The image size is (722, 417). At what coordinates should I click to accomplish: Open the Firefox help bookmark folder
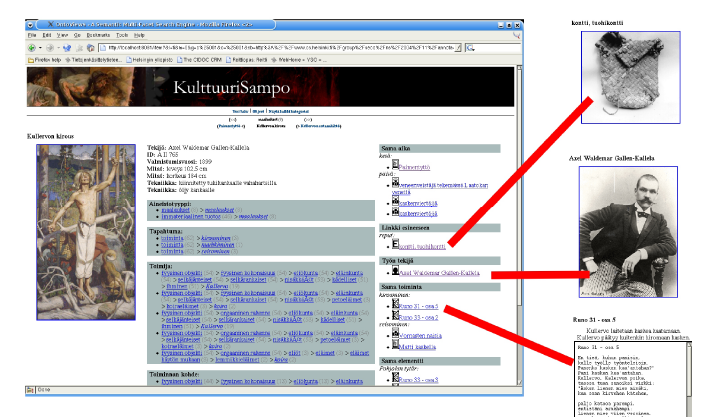point(45,60)
